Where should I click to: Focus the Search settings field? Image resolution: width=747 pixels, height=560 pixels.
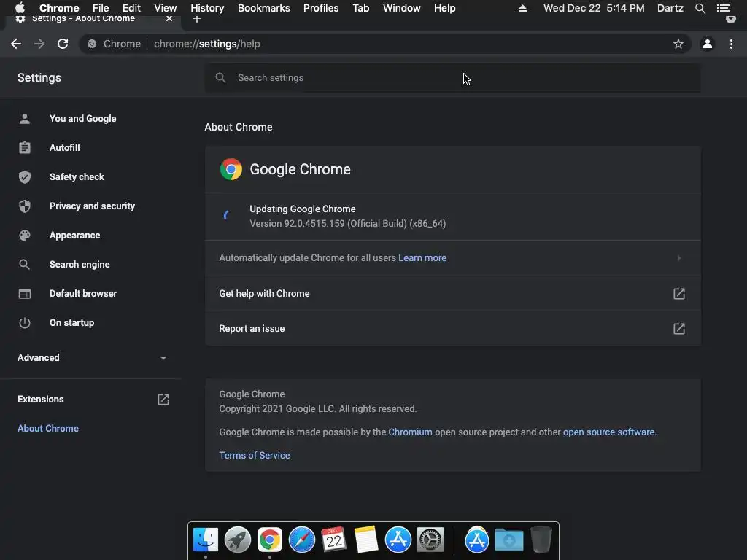(x=453, y=77)
